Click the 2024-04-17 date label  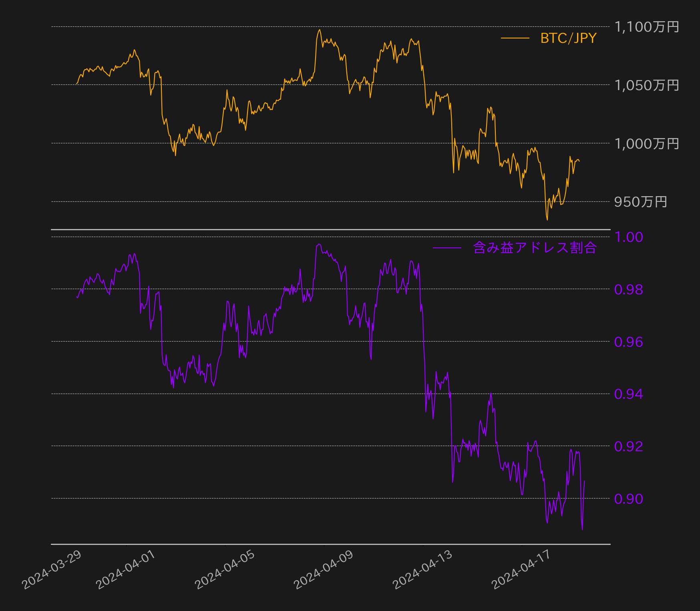point(521,569)
